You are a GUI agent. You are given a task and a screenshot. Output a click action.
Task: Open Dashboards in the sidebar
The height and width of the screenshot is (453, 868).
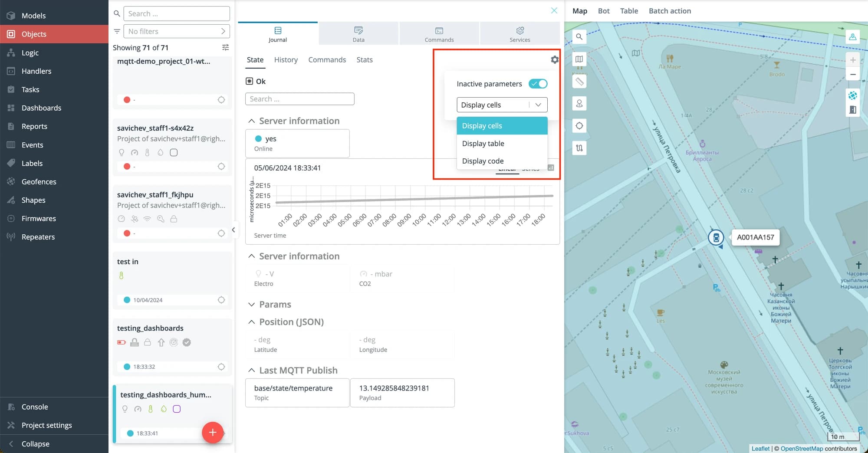point(41,108)
